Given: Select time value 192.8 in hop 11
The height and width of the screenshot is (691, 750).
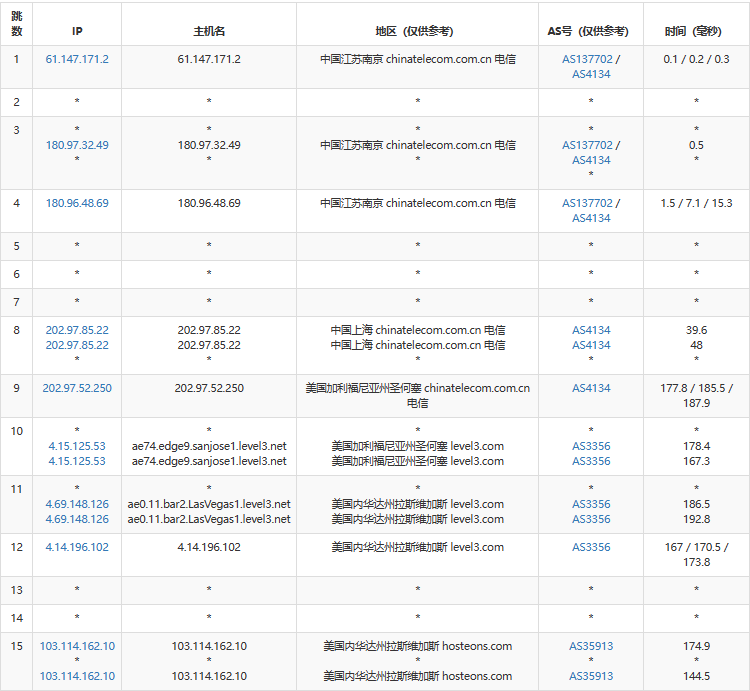Looking at the screenshot, I should point(696,519).
